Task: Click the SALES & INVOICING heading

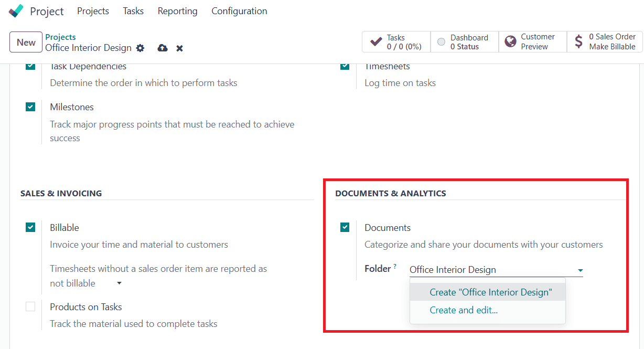Action: pyautogui.click(x=61, y=193)
